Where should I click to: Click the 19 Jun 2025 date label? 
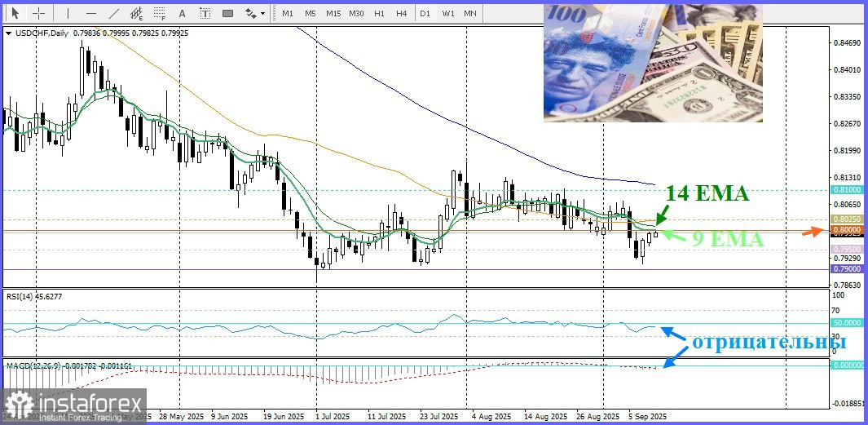(283, 416)
